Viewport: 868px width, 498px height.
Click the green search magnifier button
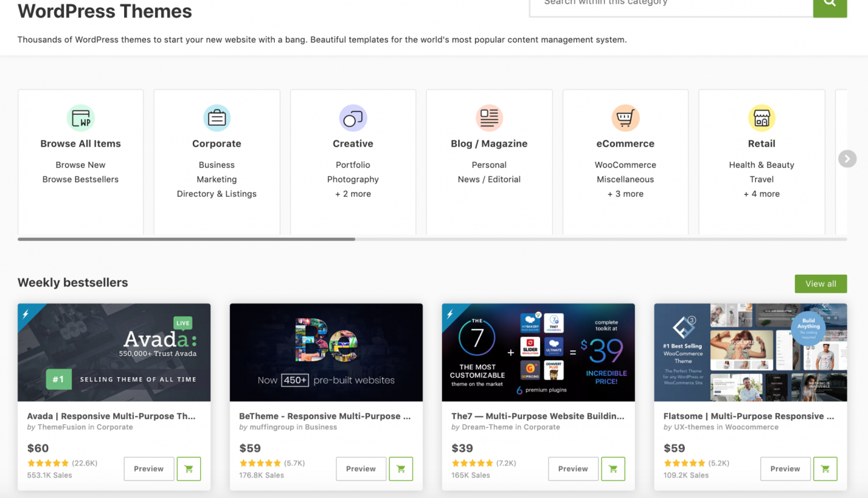(x=830, y=5)
